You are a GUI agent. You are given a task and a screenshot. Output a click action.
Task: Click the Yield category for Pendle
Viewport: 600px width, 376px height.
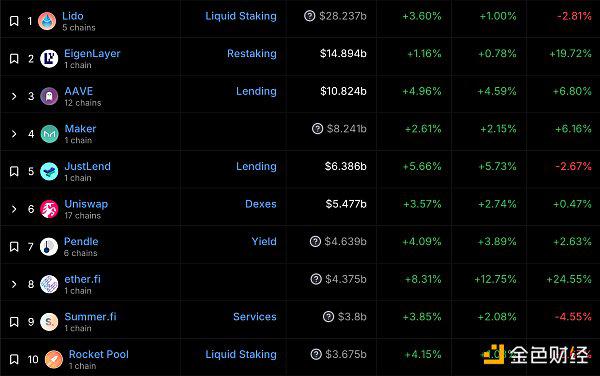[x=264, y=241]
